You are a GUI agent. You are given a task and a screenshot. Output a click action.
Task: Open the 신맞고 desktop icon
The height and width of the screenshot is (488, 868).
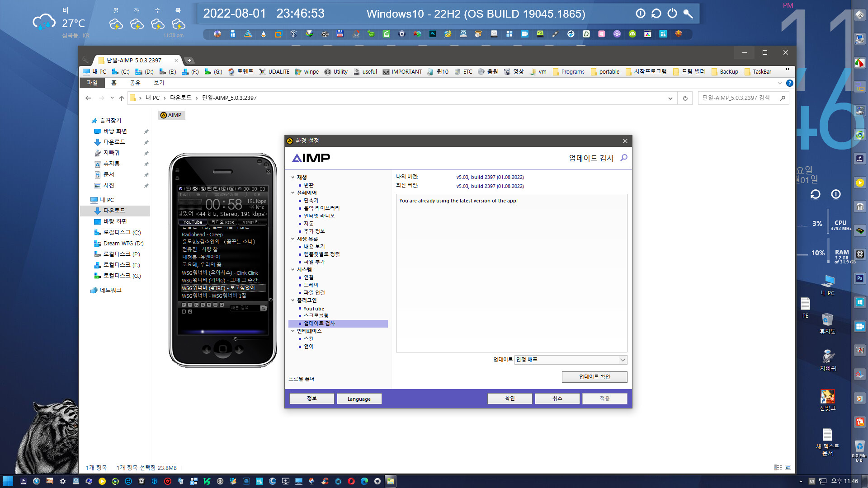point(828,400)
